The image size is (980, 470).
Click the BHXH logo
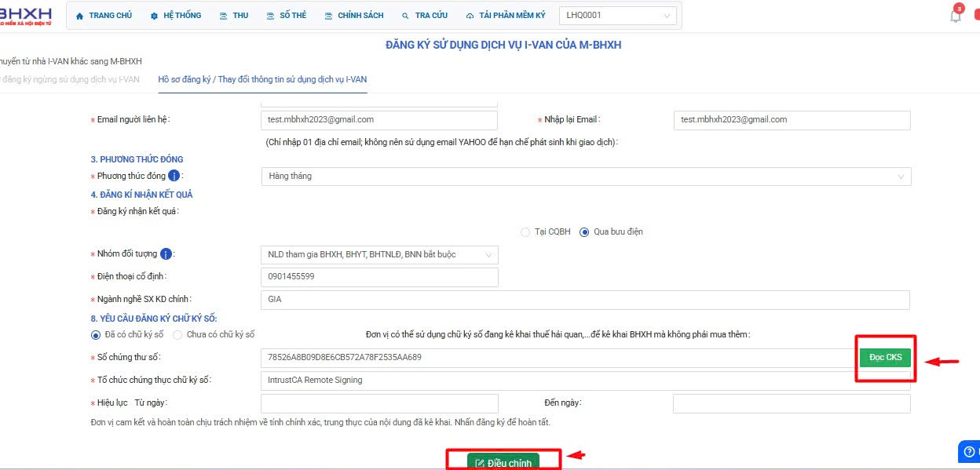click(27, 15)
